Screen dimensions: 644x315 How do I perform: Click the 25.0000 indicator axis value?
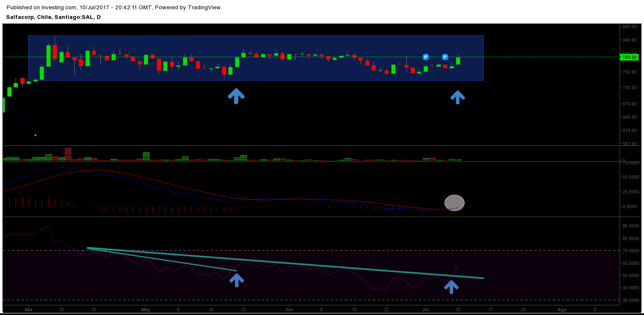pos(630,192)
